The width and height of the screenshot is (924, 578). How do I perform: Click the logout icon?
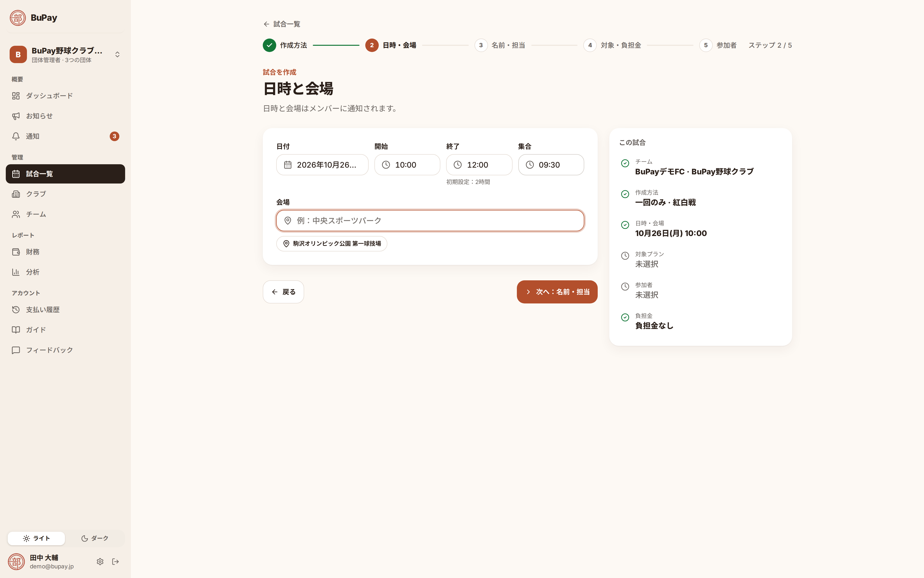click(x=115, y=562)
